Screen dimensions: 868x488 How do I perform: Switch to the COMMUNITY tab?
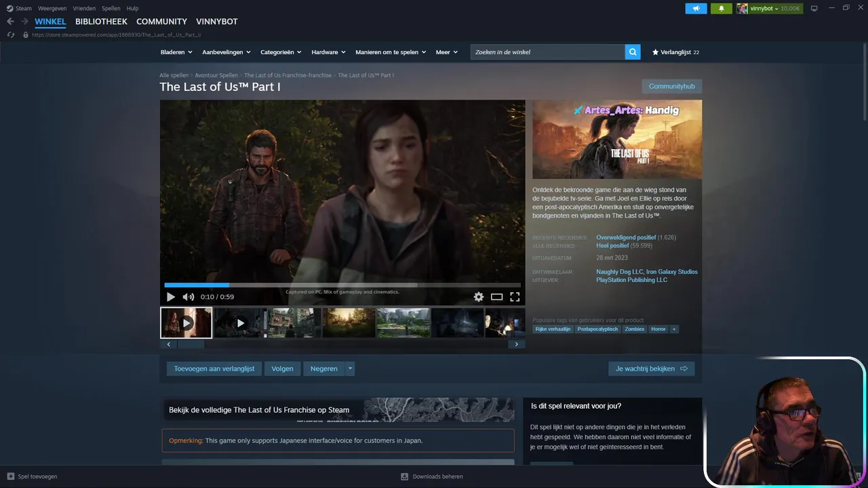tap(161, 22)
